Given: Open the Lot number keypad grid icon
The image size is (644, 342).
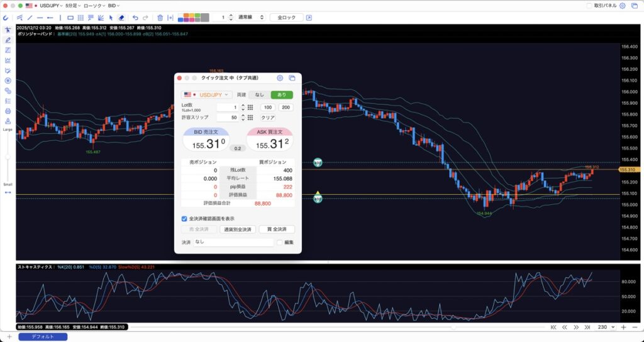Looking at the screenshot, I should [x=250, y=108].
